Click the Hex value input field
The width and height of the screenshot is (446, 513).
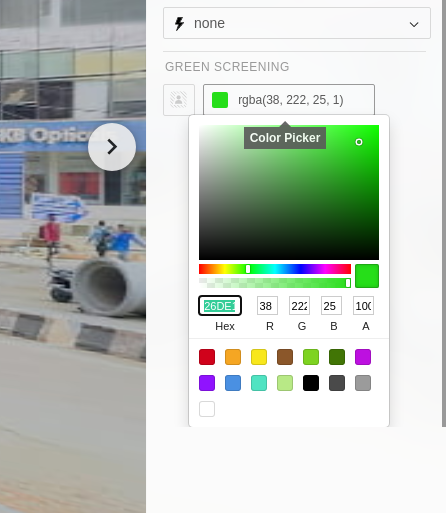[x=220, y=306]
